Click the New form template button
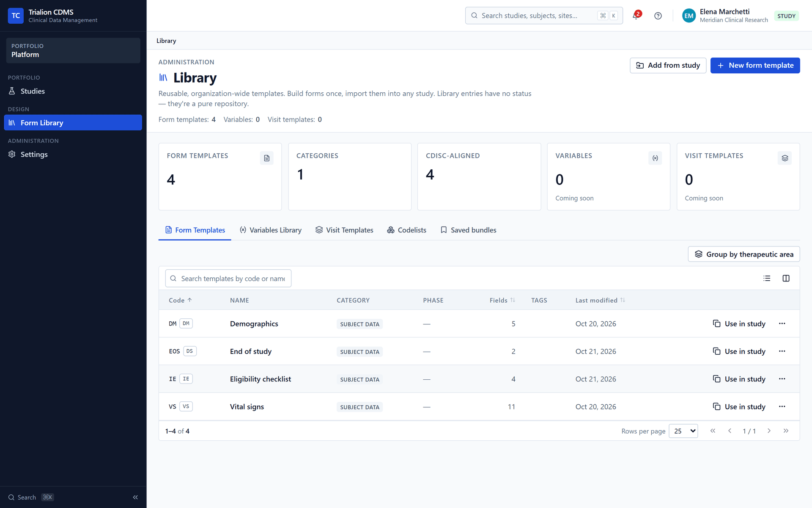812x508 pixels. click(755, 65)
